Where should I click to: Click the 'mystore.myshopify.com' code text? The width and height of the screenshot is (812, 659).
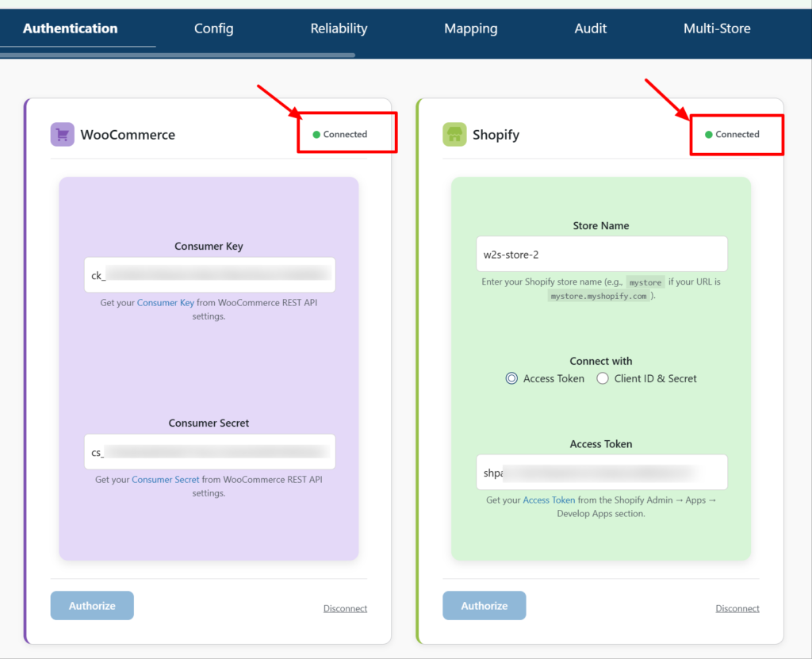point(599,296)
